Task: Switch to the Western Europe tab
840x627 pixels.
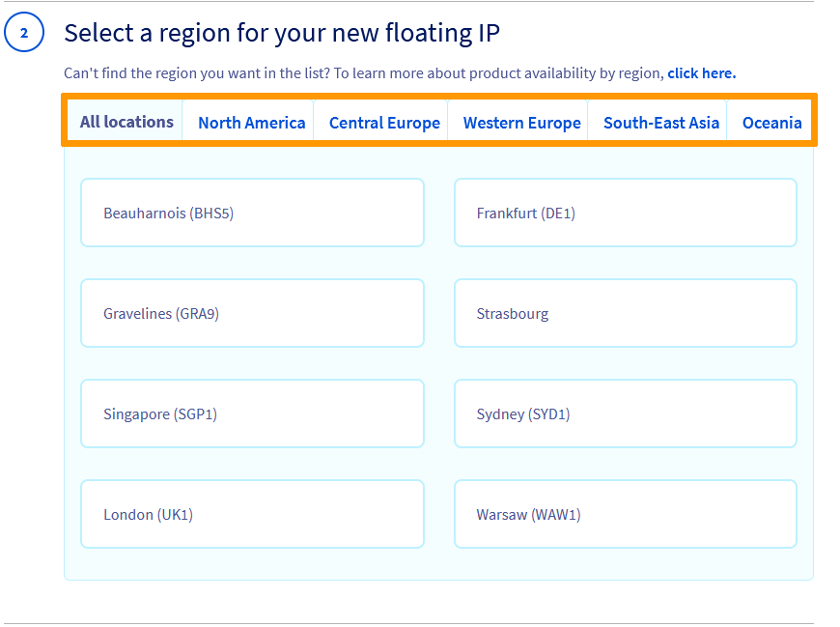Action: pos(521,122)
